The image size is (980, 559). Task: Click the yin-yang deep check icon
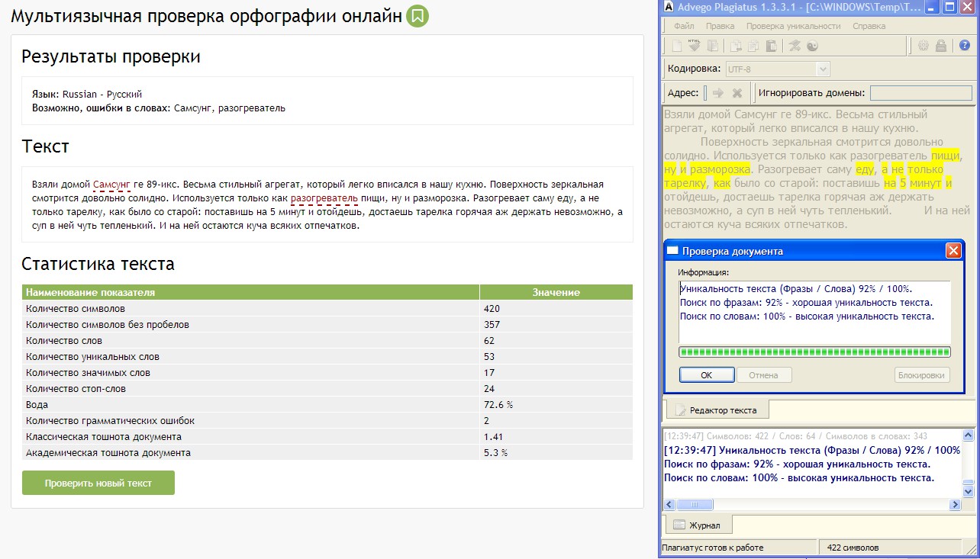pyautogui.click(x=812, y=46)
